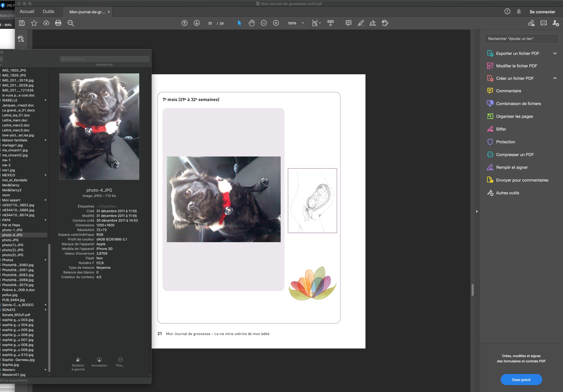Click the zoom out minus icon

[x=264, y=23]
